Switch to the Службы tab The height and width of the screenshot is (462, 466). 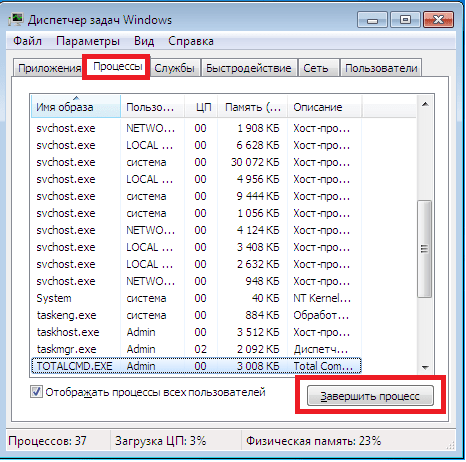coord(174,68)
